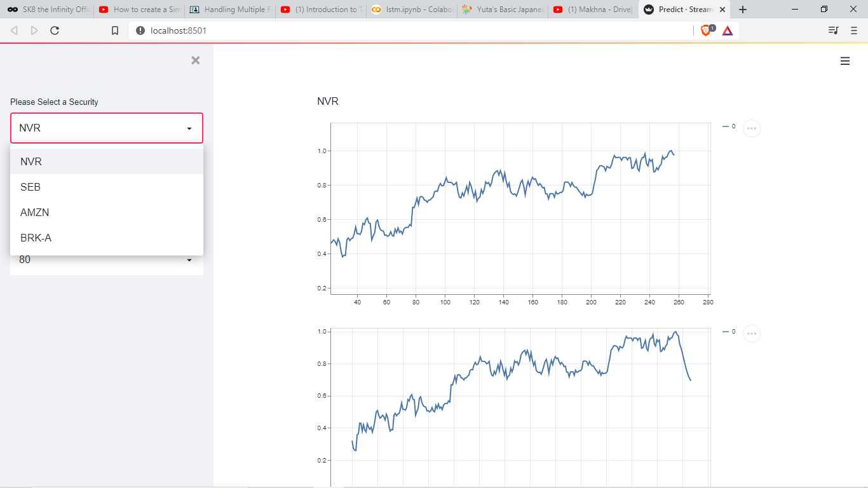This screenshot has height=488, width=868.
Task: Switch to the lstm.ipynb Colab tab
Action: click(412, 10)
